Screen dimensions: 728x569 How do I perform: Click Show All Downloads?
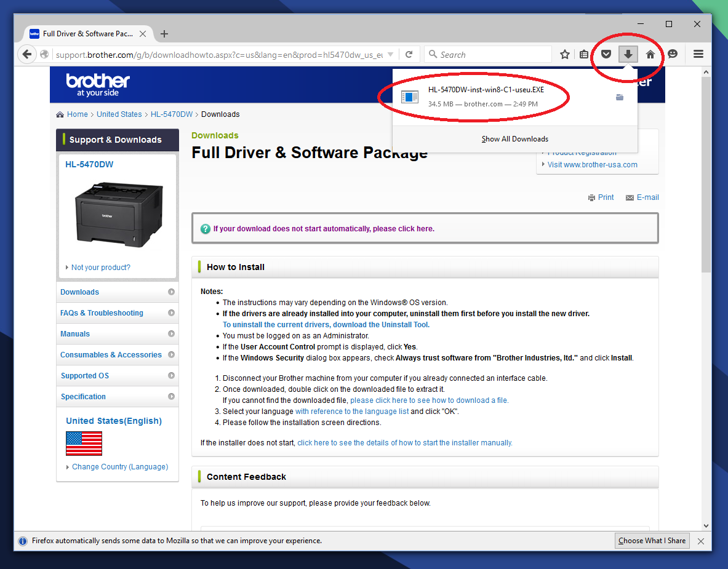point(515,139)
